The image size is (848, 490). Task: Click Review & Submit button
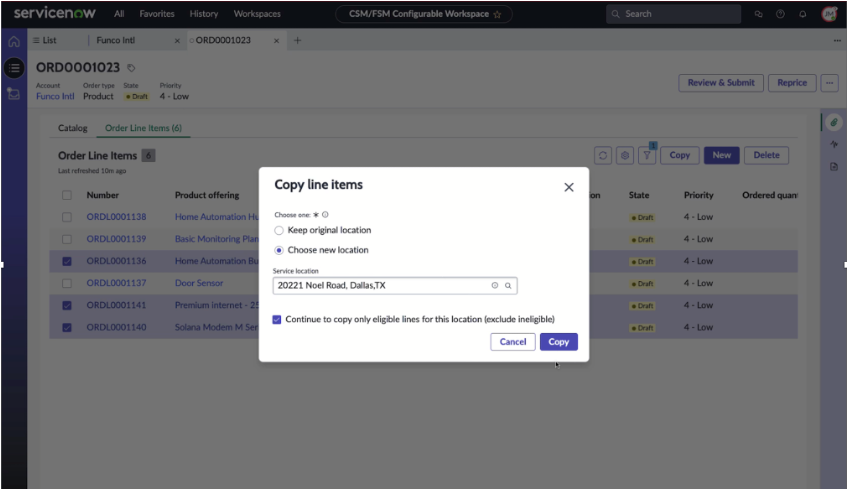(721, 83)
